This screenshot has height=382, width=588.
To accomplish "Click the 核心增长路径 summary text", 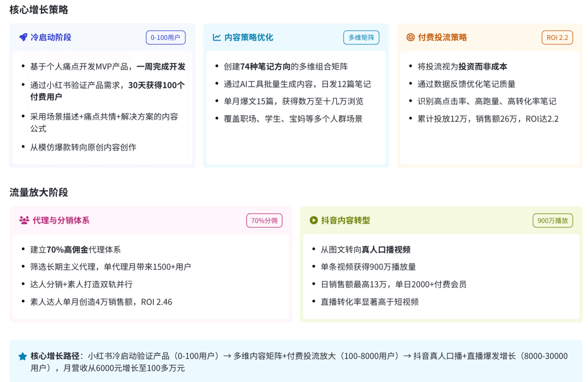I will 299,362.
